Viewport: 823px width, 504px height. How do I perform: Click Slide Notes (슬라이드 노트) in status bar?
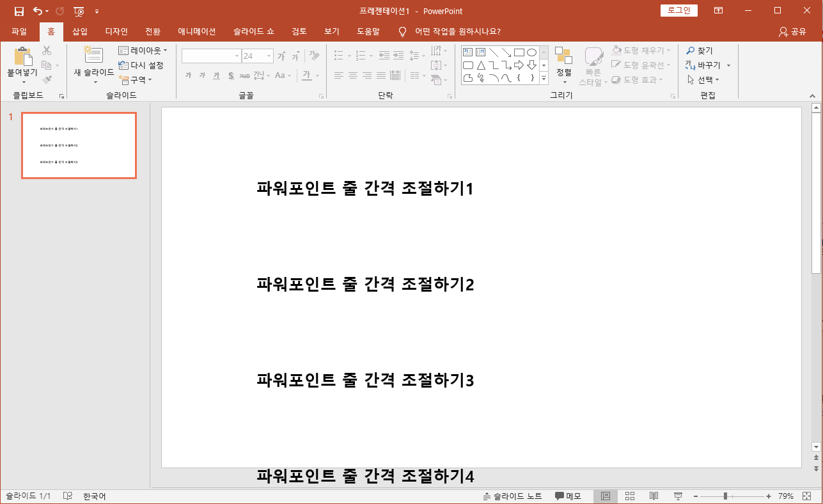[513, 496]
